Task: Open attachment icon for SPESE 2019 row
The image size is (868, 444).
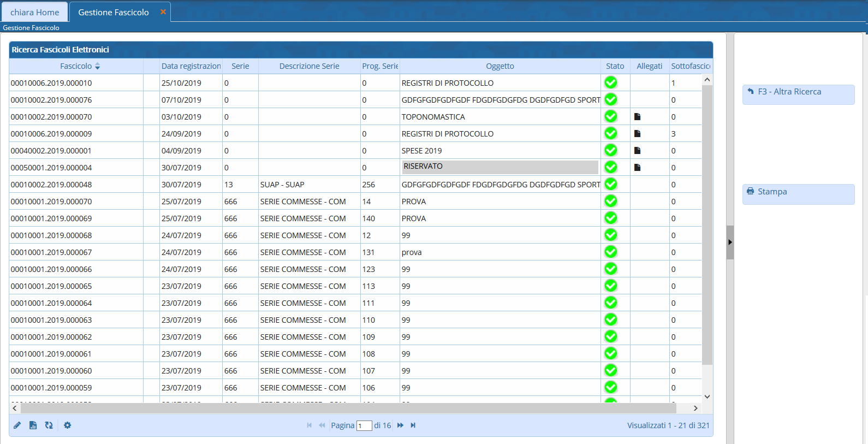Action: [637, 151]
